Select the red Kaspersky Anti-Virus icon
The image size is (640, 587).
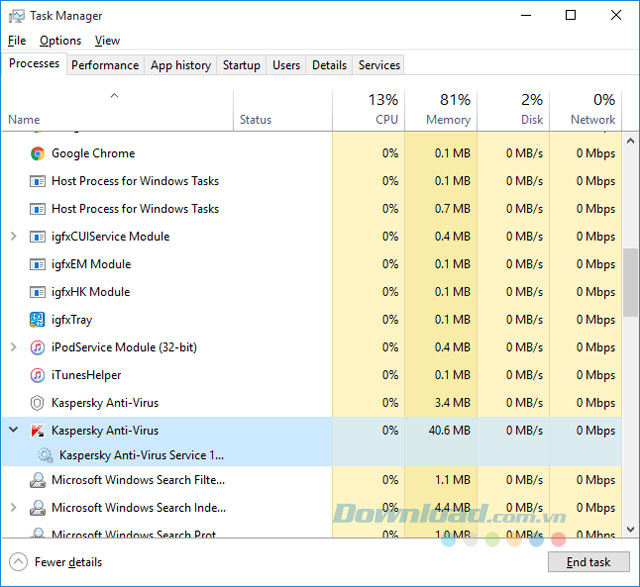click(37, 430)
